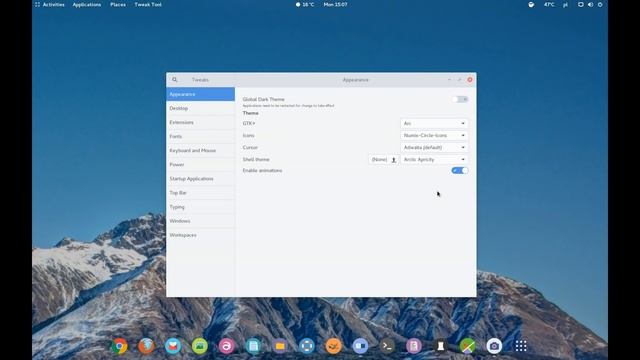
Task: Click the tray icon left of volume
Action: coord(580,4)
